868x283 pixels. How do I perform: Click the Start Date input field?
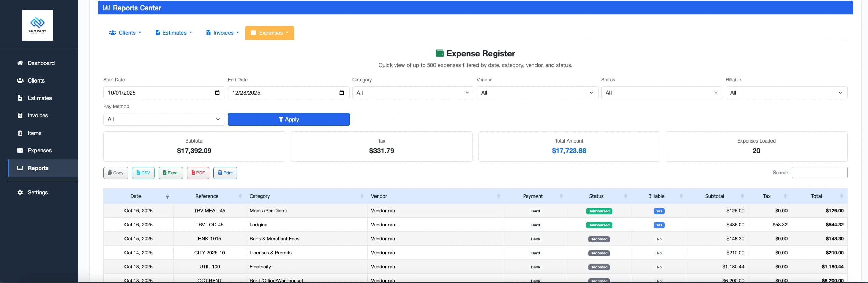pos(164,93)
